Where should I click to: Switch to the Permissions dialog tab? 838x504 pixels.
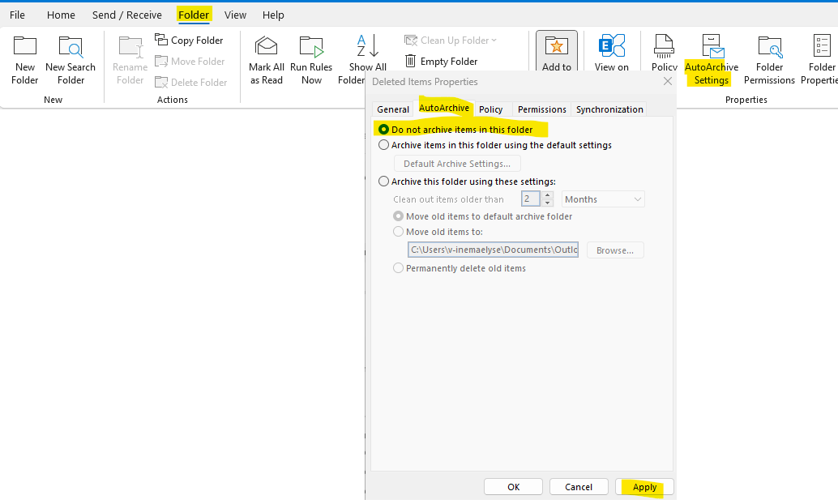542,109
